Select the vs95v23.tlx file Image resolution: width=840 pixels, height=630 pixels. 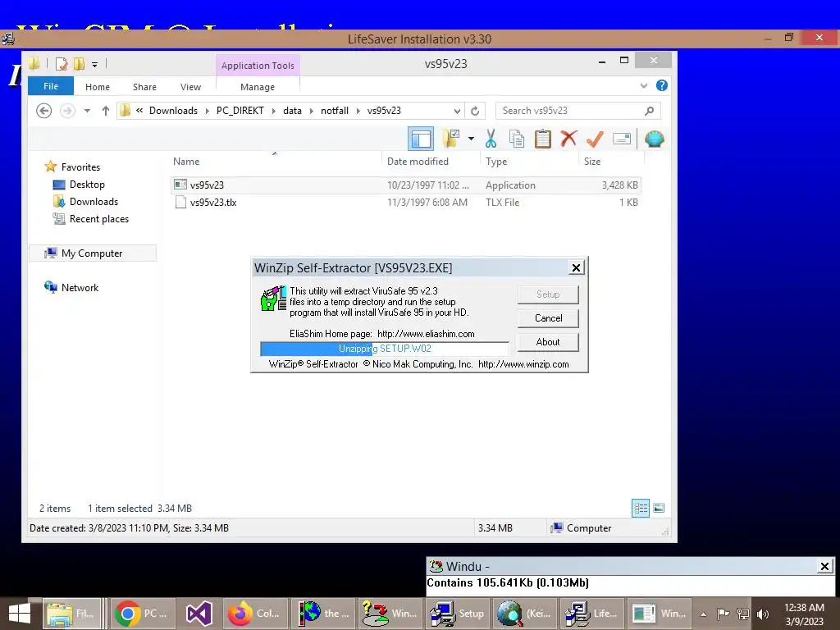[x=405, y=203]
